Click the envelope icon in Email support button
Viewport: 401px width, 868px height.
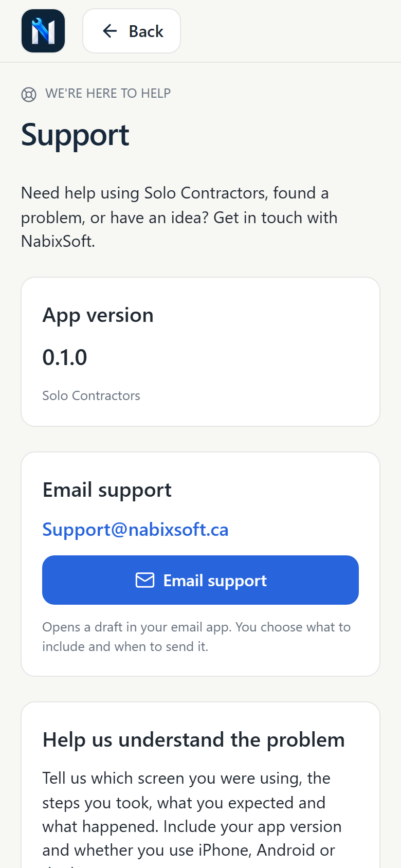[x=145, y=580]
